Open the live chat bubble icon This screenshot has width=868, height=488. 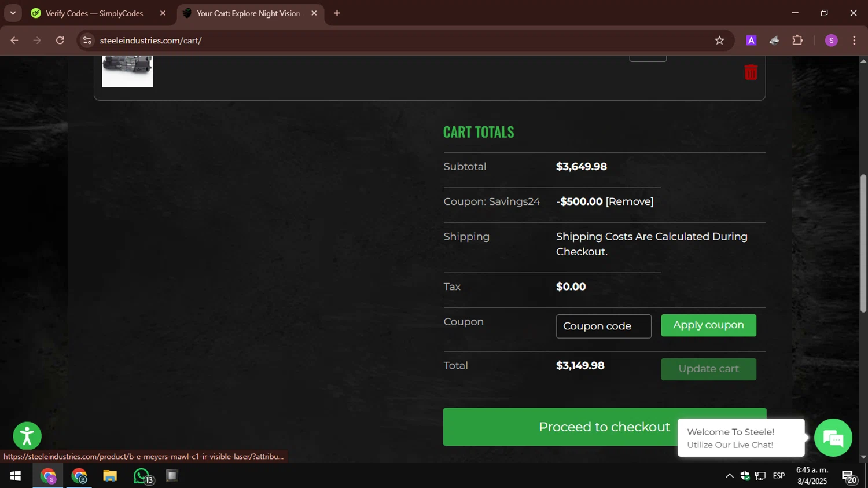(x=833, y=438)
